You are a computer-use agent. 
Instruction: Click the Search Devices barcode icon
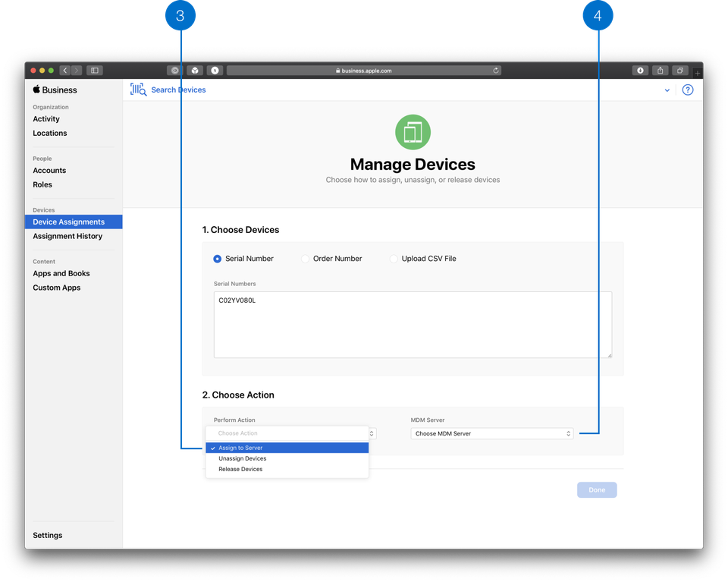138,90
